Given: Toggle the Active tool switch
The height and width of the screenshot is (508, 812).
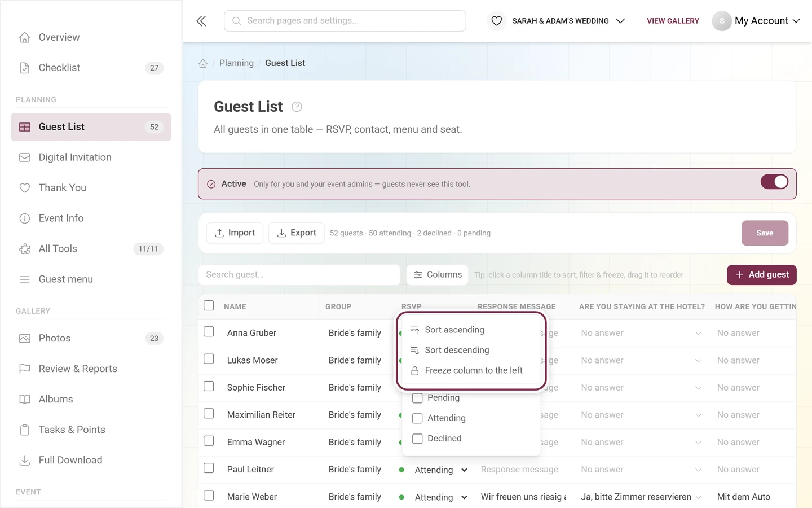Looking at the screenshot, I should tap(774, 182).
